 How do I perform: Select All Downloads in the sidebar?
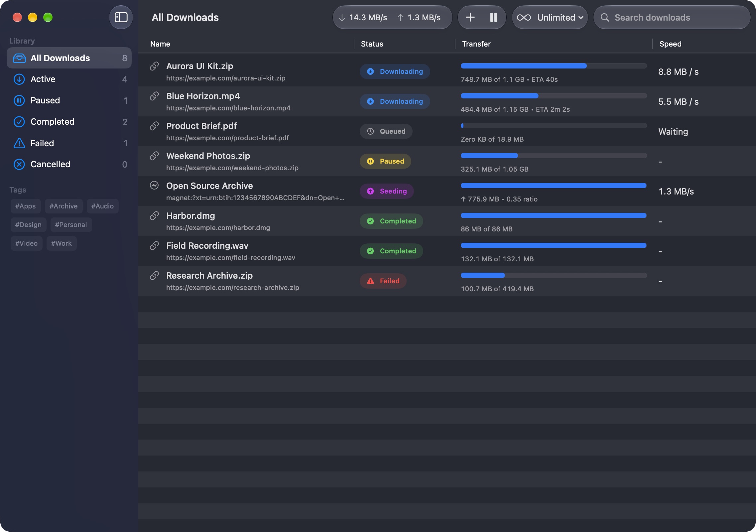click(x=69, y=58)
